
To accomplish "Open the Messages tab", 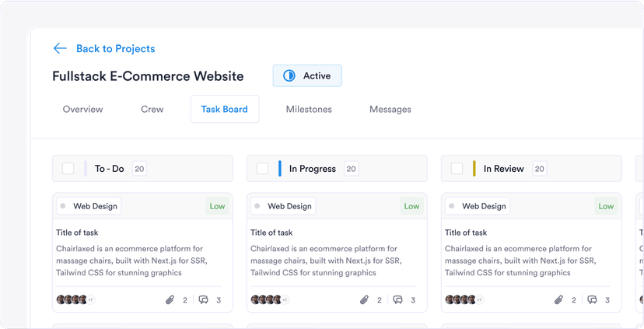I will click(390, 109).
